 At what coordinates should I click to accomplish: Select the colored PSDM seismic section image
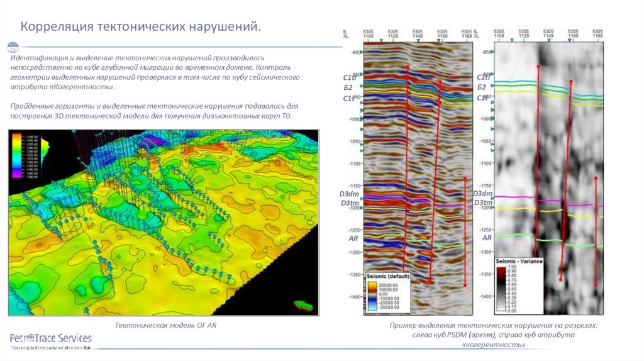pyautogui.click(x=418, y=179)
